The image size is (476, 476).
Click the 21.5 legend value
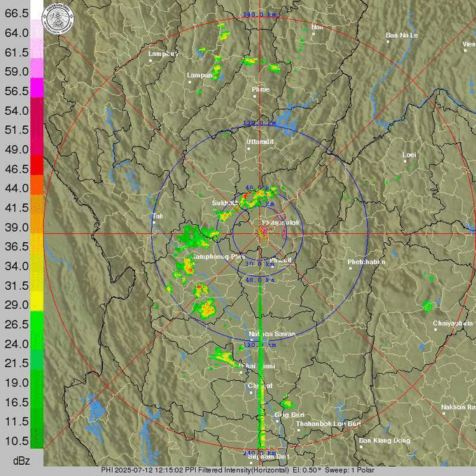[17, 363]
